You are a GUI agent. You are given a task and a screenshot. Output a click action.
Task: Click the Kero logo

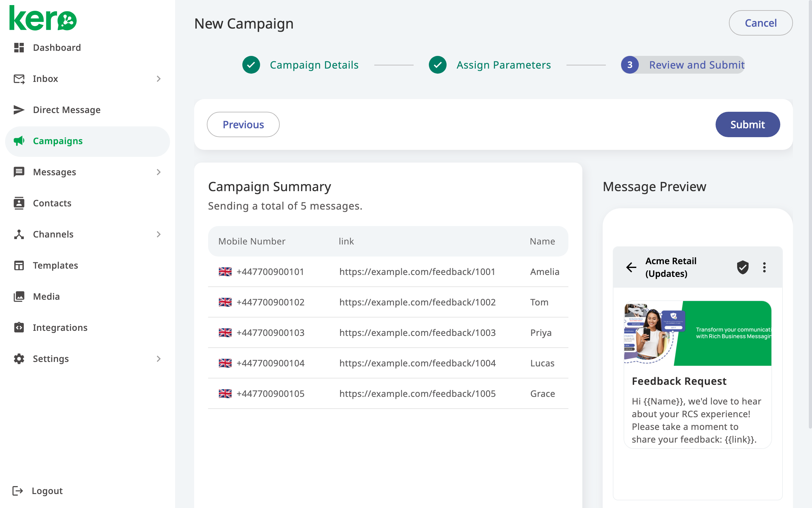[x=43, y=18]
